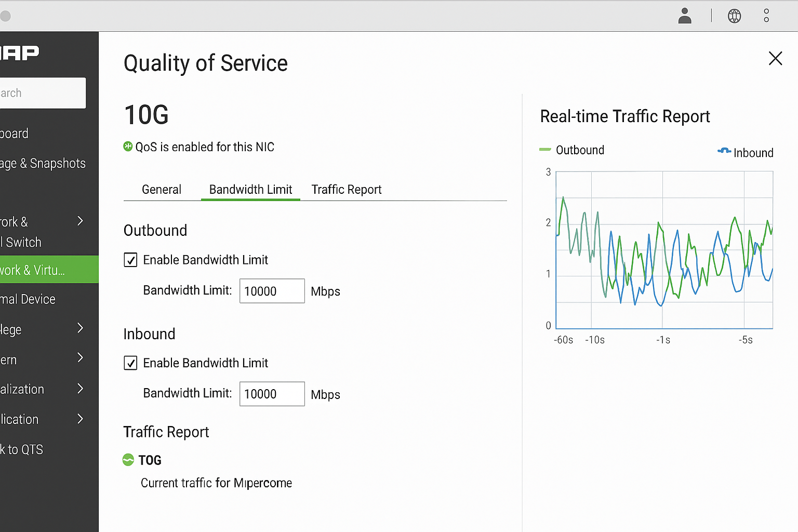Click the logo in the sidebar
The width and height of the screenshot is (798, 532).
click(x=20, y=52)
